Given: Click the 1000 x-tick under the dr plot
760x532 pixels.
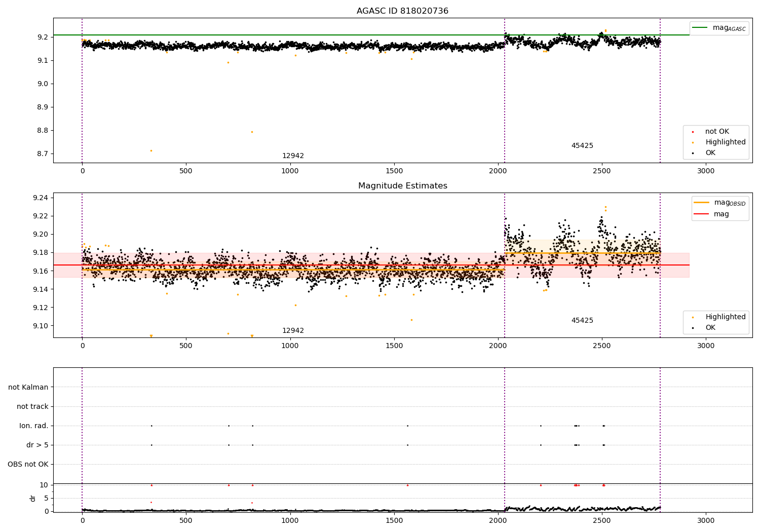Looking at the screenshot, I should 290,520.
